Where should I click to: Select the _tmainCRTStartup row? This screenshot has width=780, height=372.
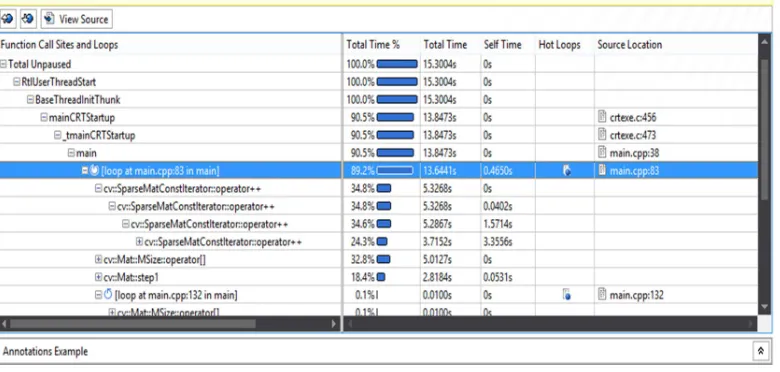[x=379, y=135]
